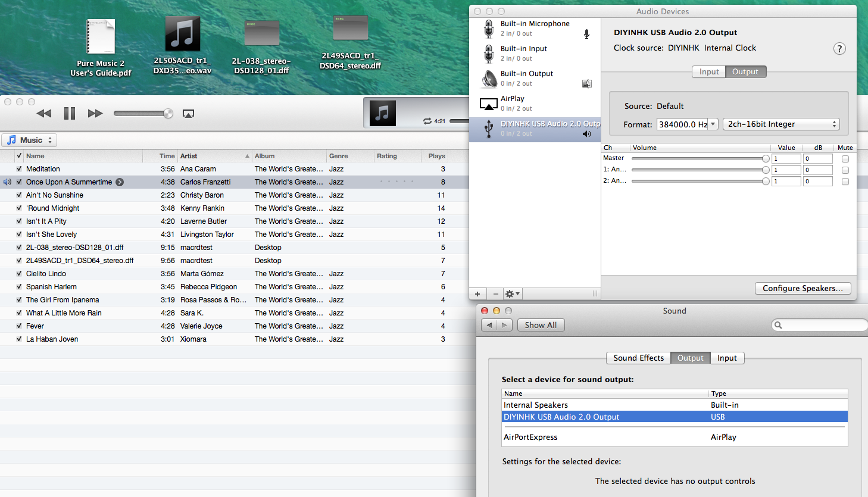This screenshot has width=868, height=497.
Task: Toggle the header checkbox in the track list
Action: point(19,156)
